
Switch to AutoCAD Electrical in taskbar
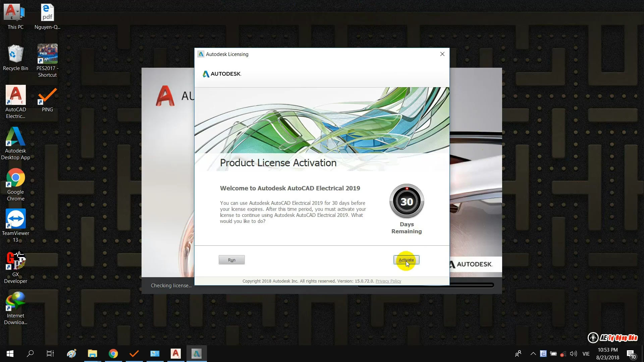point(176,354)
